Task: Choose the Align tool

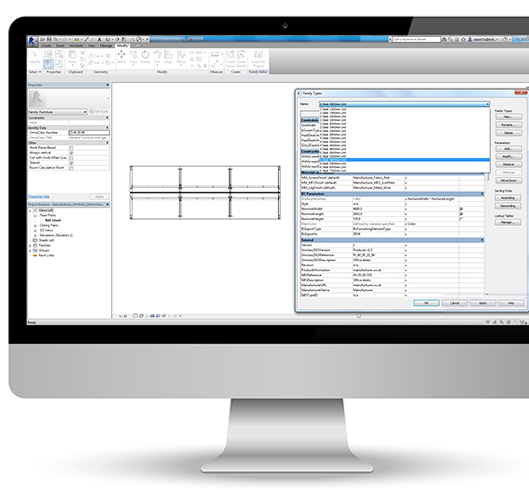Action: 169,56
